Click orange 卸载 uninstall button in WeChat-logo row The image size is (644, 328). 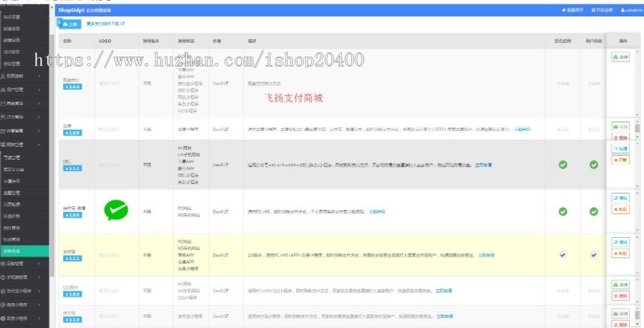[x=620, y=209]
